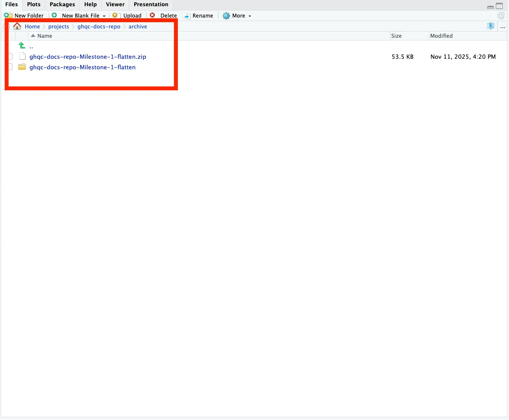Viewport: 509px width, 420px height.
Task: Open the ellipsis go-to-directory button
Action: pyautogui.click(x=503, y=26)
